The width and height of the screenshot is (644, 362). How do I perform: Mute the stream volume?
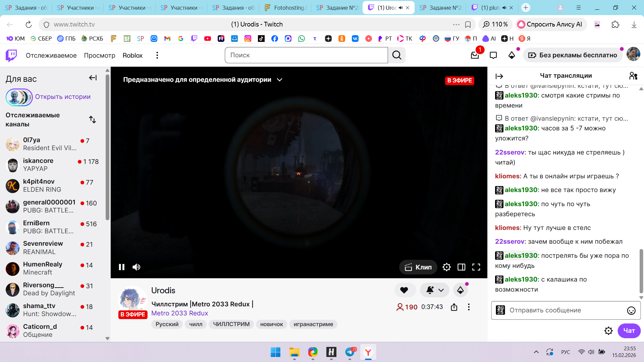136,267
